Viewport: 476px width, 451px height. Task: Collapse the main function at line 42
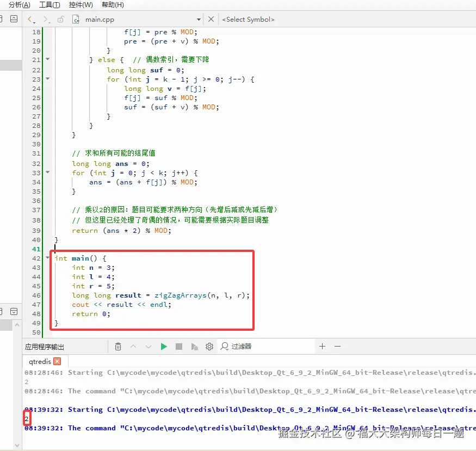point(48,258)
